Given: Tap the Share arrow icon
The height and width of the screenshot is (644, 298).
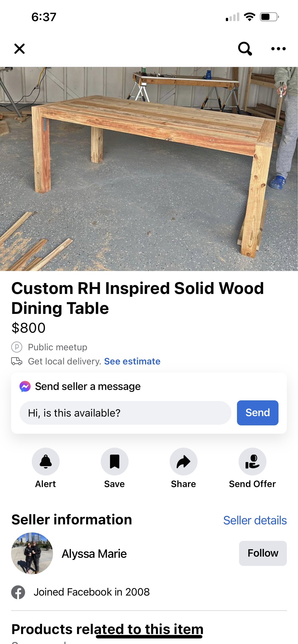Looking at the screenshot, I should coord(183,461).
